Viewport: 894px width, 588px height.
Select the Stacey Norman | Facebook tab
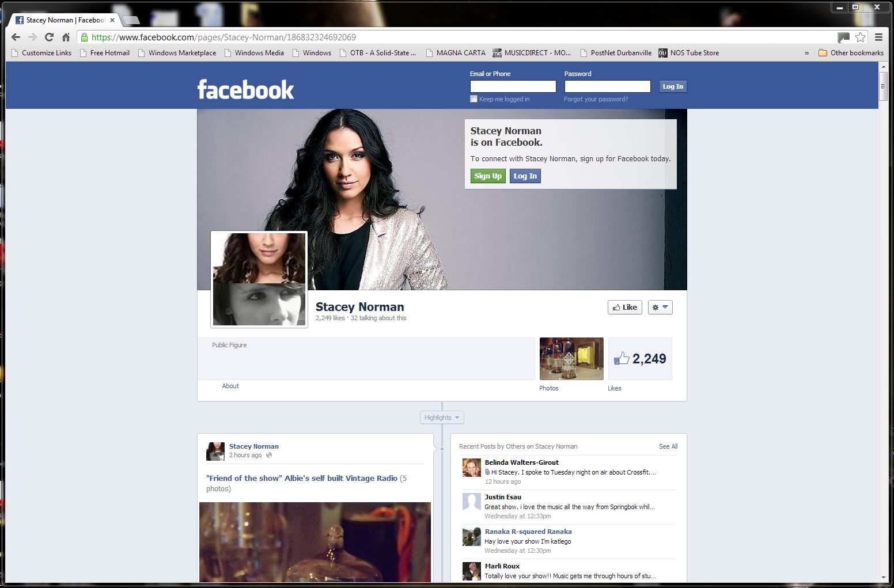pos(65,20)
